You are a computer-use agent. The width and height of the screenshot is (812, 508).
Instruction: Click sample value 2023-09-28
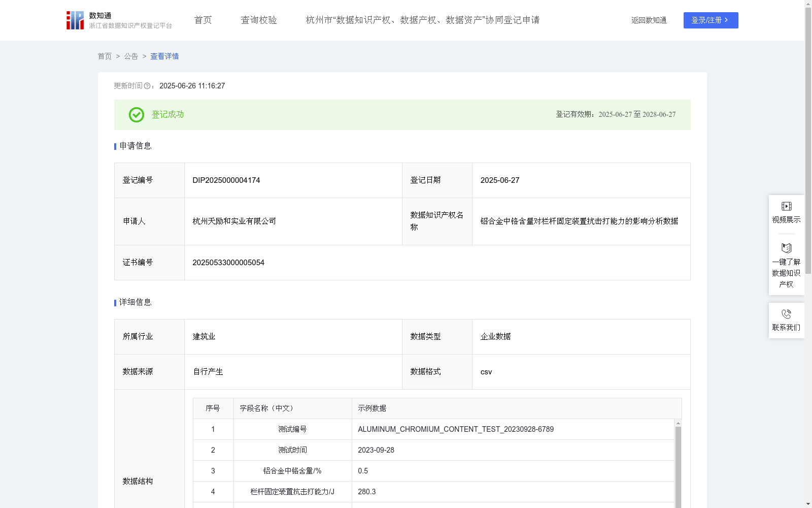tap(376, 450)
